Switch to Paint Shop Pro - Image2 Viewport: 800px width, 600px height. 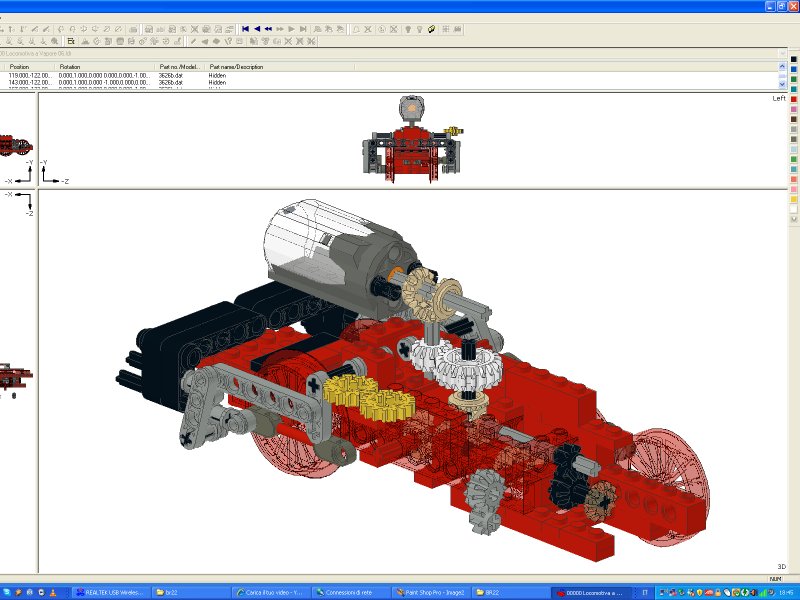pyautogui.click(x=431, y=592)
